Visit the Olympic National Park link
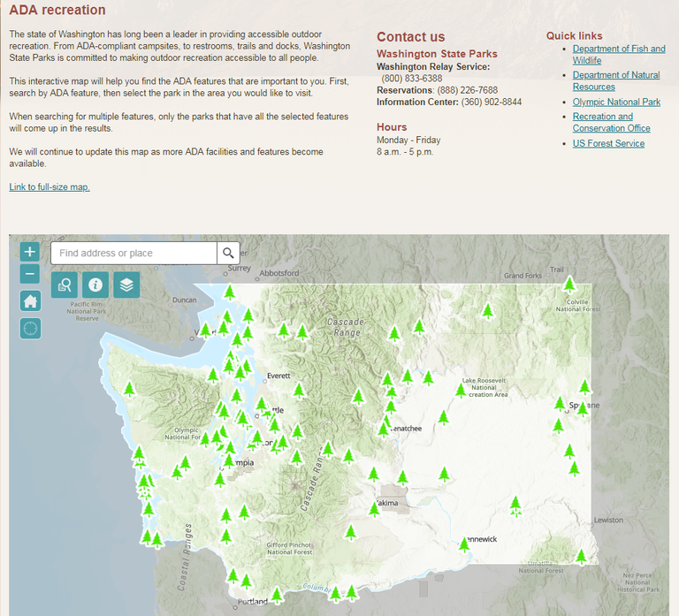Screen dimensions: 679x616 coord(615,103)
